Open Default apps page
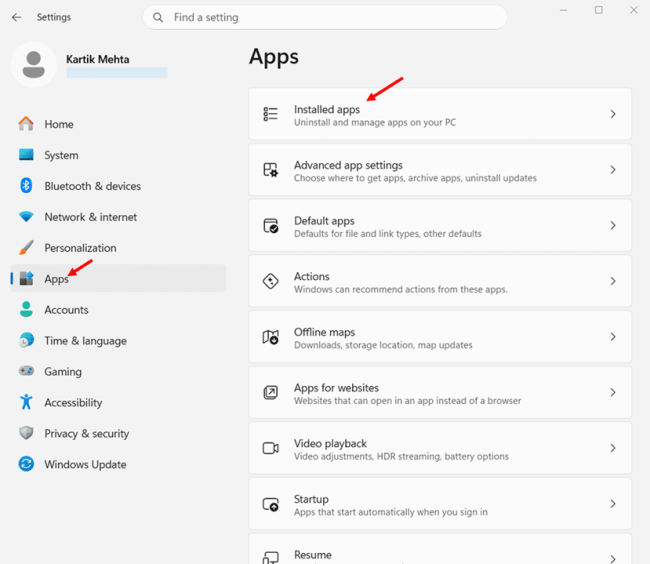Viewport: 650px width, 564px height. (440, 225)
